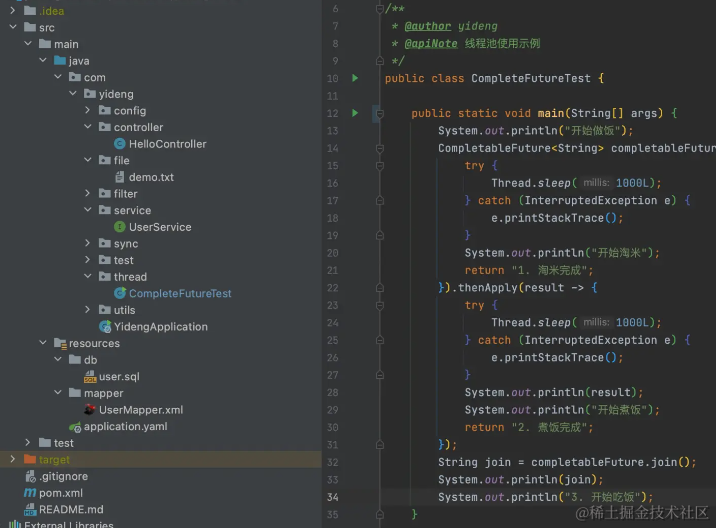Click the user.sql database file icon
This screenshot has height=528, width=716.
90,377
